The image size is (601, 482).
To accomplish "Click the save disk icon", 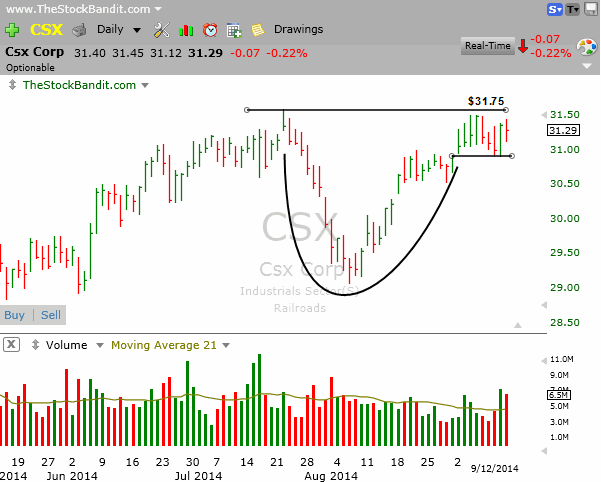I will click(591, 9).
